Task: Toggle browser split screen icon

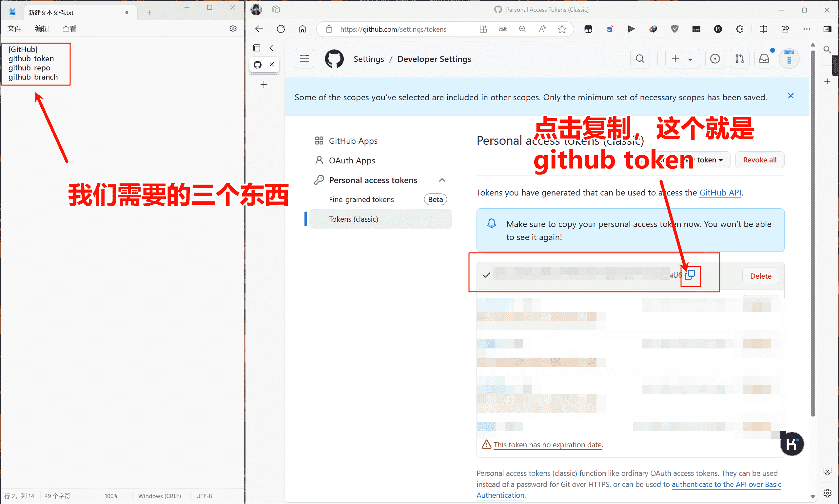Action: pyautogui.click(x=763, y=29)
